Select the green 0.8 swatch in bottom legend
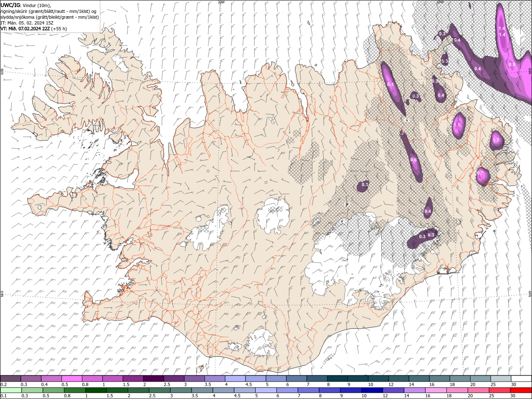This screenshot has height=399, width=532. point(75,390)
